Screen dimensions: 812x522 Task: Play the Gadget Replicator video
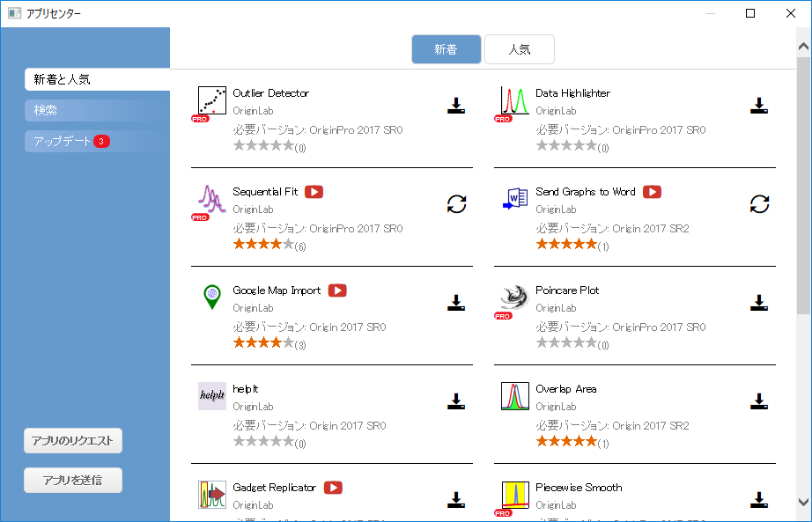(x=333, y=488)
